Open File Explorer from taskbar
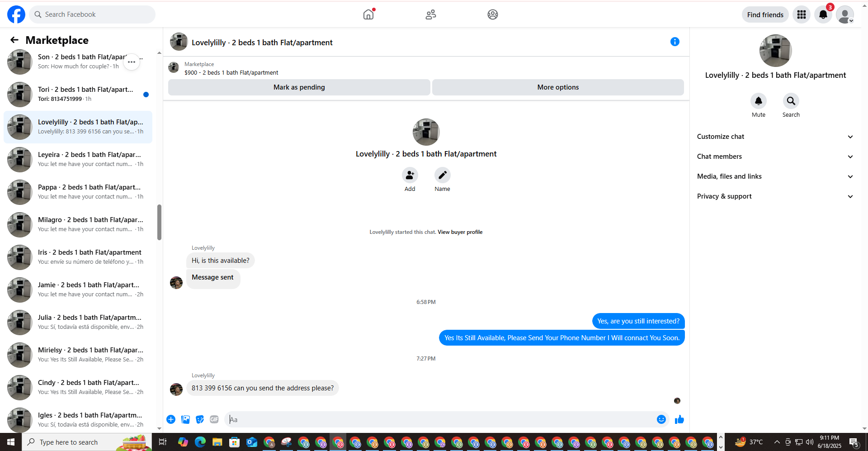The height and width of the screenshot is (451, 868). click(217, 442)
